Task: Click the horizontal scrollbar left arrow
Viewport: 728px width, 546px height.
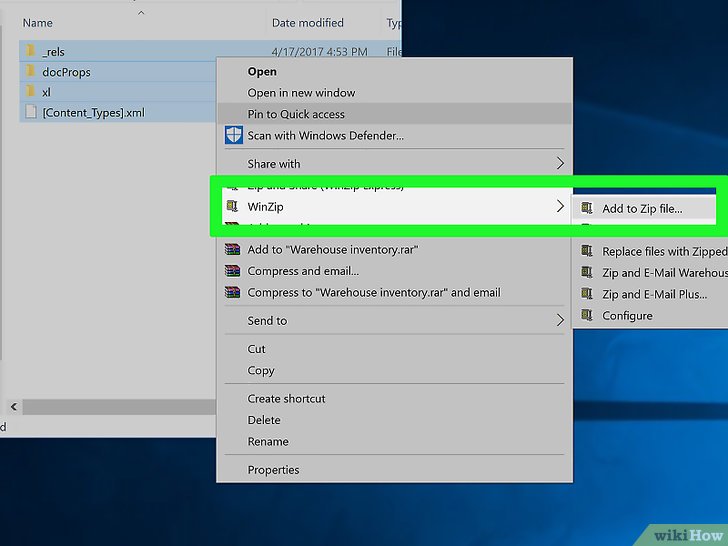Action: click(13, 407)
